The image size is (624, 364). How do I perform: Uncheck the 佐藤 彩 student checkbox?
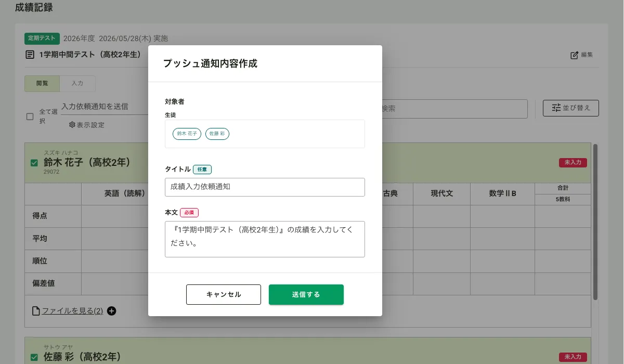[x=34, y=357]
